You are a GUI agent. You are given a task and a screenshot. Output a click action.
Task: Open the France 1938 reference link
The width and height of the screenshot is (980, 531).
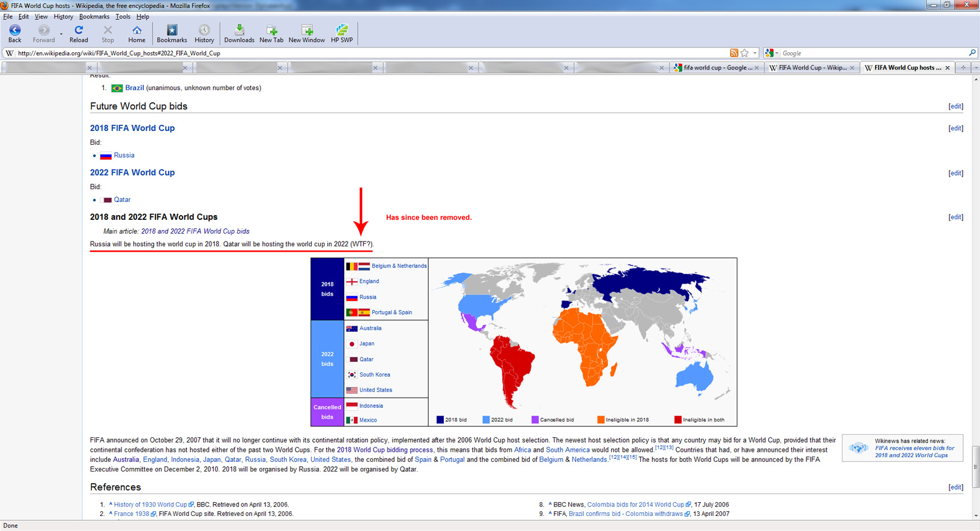coord(132,514)
